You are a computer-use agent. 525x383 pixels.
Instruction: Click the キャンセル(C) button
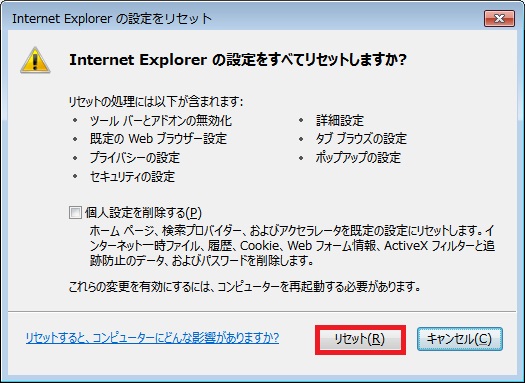point(460,339)
